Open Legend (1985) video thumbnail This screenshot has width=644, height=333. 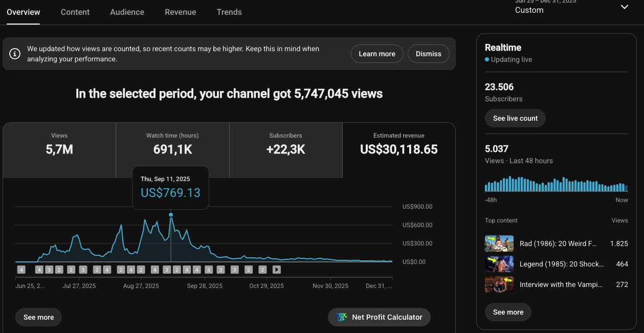[x=499, y=264]
